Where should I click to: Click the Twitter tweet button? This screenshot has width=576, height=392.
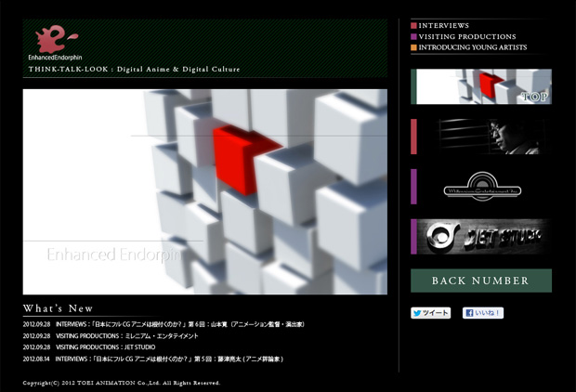coord(430,313)
